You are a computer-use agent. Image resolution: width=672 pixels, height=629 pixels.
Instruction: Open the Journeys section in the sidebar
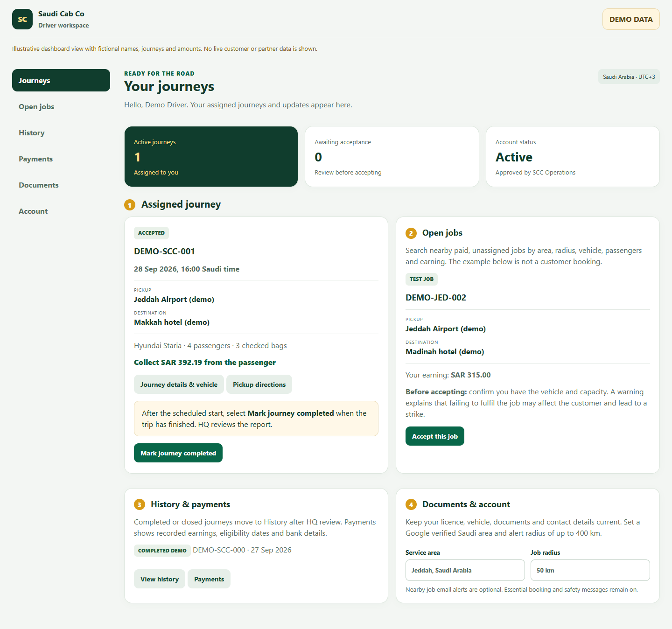tap(61, 80)
